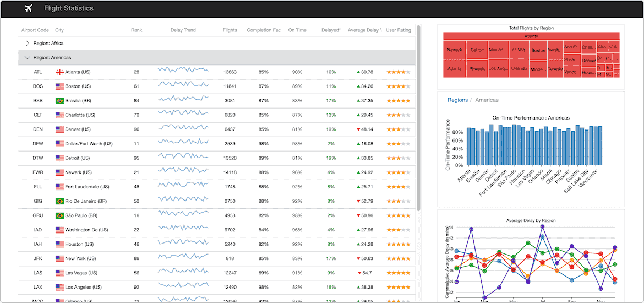Collapse the Region: Americas group

(x=28, y=57)
